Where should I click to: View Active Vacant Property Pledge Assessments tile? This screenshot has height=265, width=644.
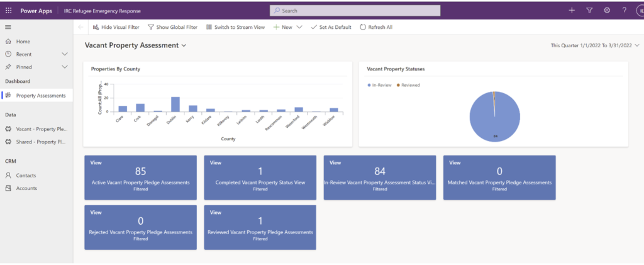[x=140, y=178]
